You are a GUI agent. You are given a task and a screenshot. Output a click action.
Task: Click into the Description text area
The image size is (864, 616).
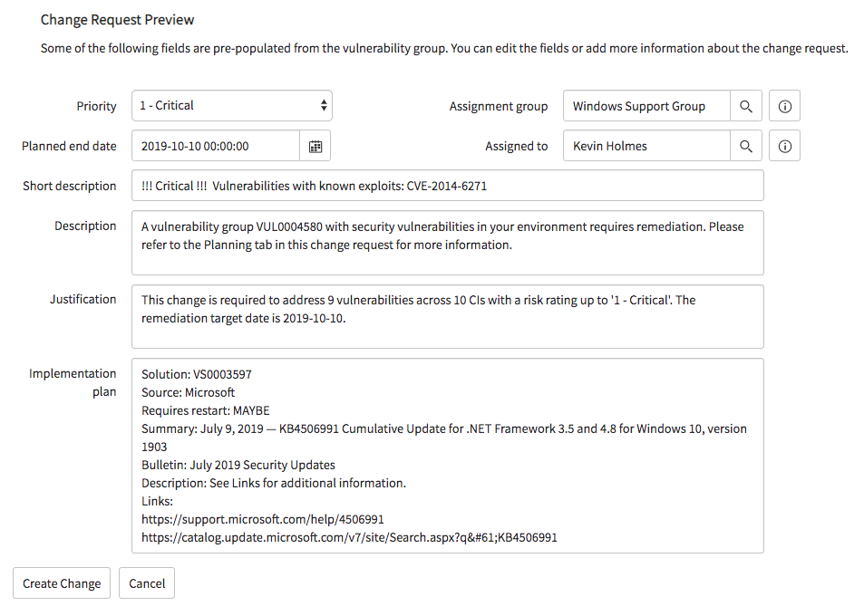[448, 243]
